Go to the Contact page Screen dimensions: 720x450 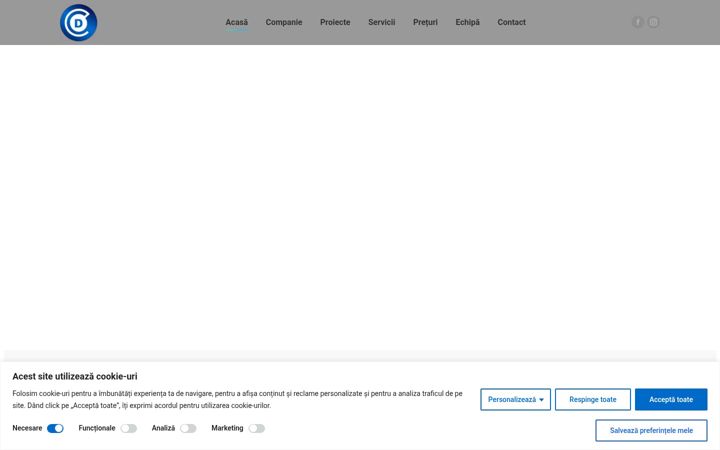tap(512, 22)
